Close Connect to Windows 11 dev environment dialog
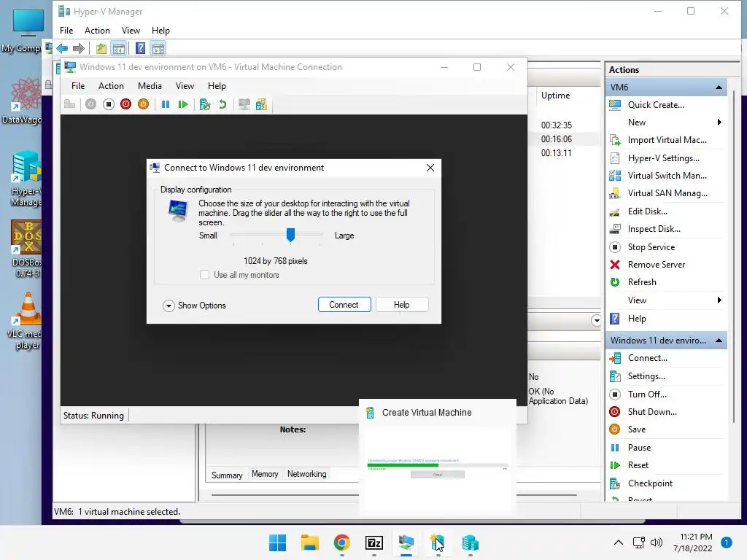Screen dimensions: 747x560 (x=430, y=168)
